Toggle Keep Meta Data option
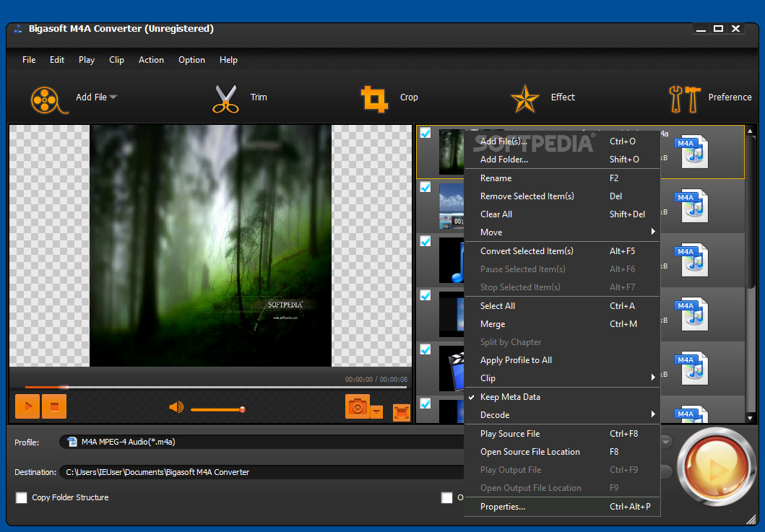Image resolution: width=765 pixels, height=532 pixels. pyautogui.click(x=562, y=397)
